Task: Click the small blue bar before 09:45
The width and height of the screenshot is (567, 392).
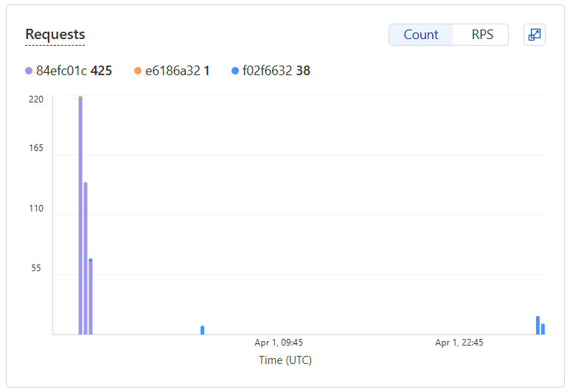Action: pyautogui.click(x=202, y=330)
